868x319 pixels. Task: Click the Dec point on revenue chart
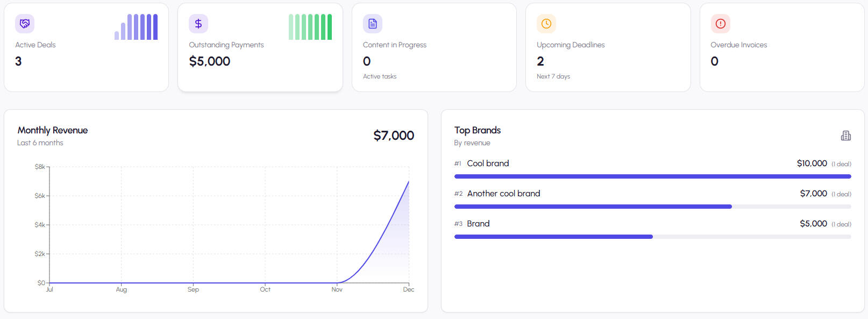point(409,181)
